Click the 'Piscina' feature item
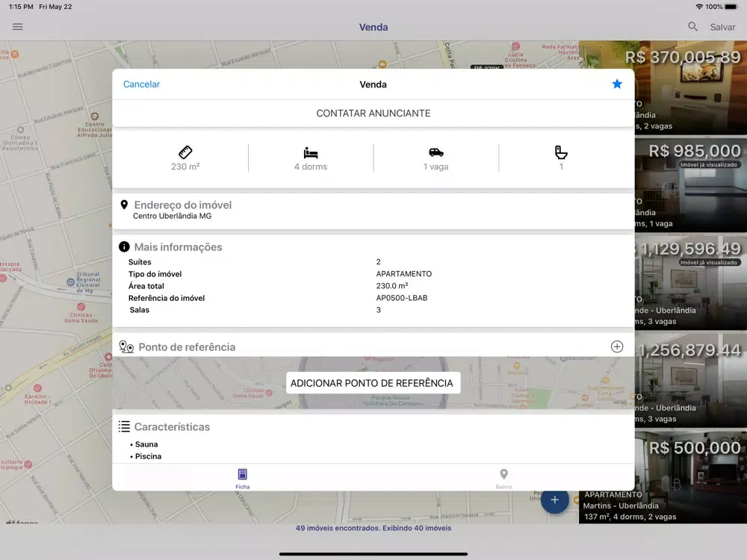Screen dimensions: 747x560 pyautogui.click(x=148, y=456)
